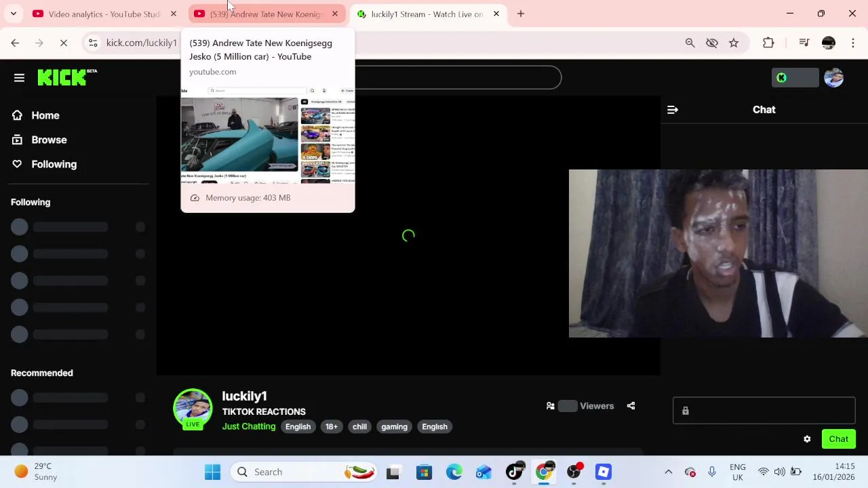Screen dimensions: 868x488
Task: Focus the Kick search bar
Action: coord(458,78)
